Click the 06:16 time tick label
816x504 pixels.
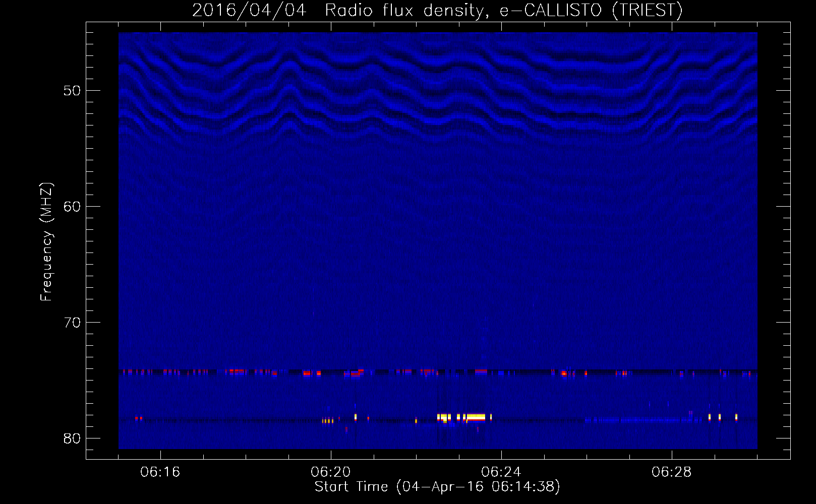point(160,472)
